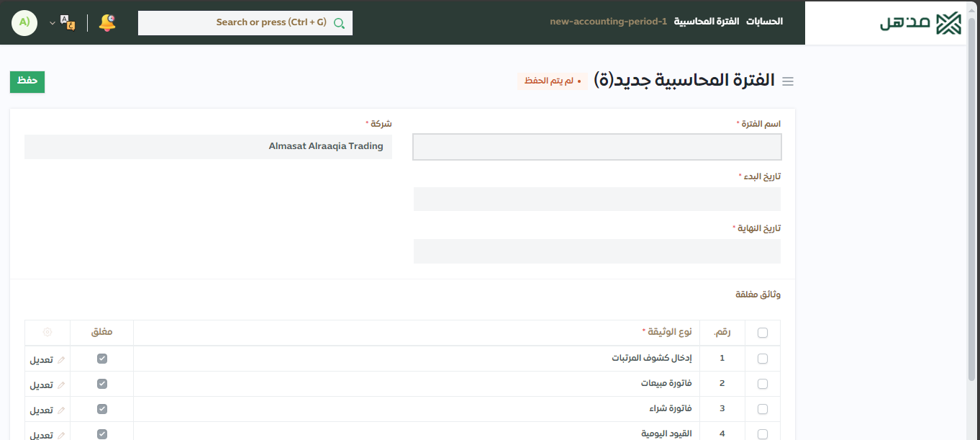Open the notifications bell icon
Image resolution: width=980 pixels, height=440 pixels.
click(x=107, y=23)
